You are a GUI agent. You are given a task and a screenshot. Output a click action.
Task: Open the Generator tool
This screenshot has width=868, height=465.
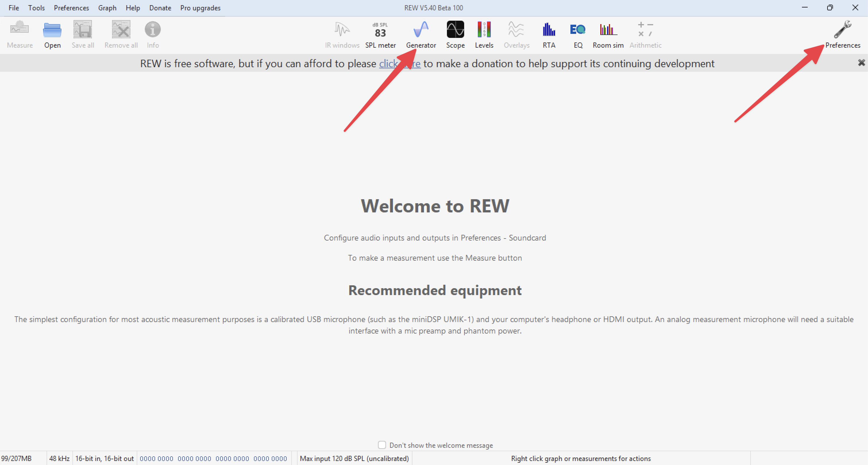pos(421,34)
